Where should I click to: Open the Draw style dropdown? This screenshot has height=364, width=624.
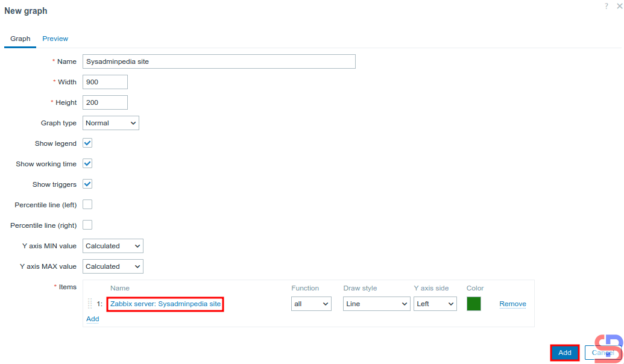coord(376,304)
